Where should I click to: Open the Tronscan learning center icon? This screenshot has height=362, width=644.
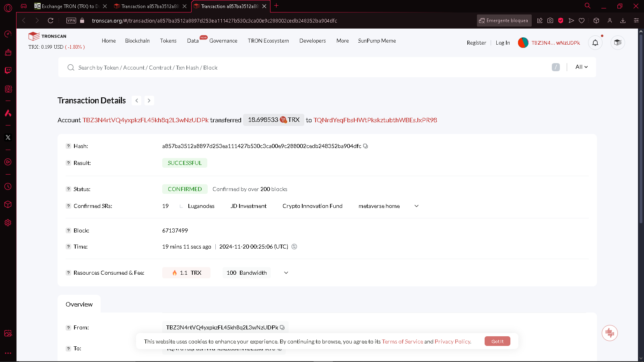point(618,43)
